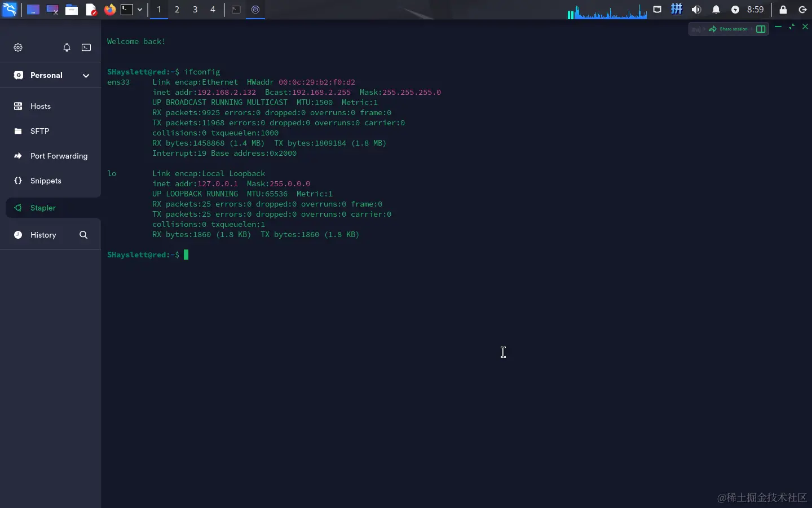
Task: Open the terminal emulator from the panel
Action: [127, 10]
